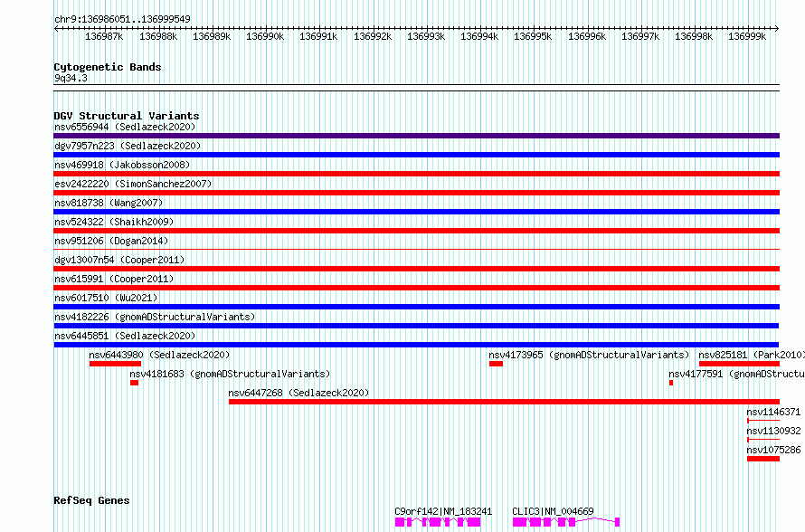Viewport: 805px width, 532px height.
Task: Click the red dgv13007n54 variant bar
Action: [416, 269]
